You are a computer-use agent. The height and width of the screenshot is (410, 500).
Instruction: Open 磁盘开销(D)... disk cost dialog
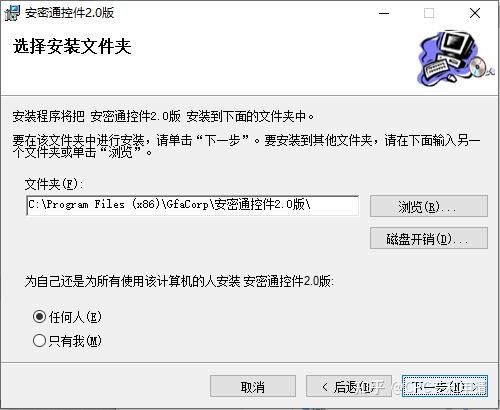[429, 238]
